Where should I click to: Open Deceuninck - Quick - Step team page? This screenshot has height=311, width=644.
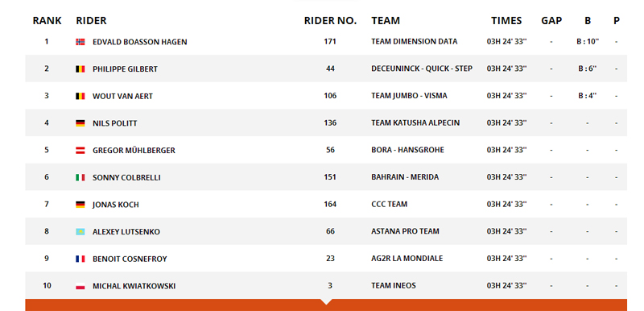coord(422,68)
